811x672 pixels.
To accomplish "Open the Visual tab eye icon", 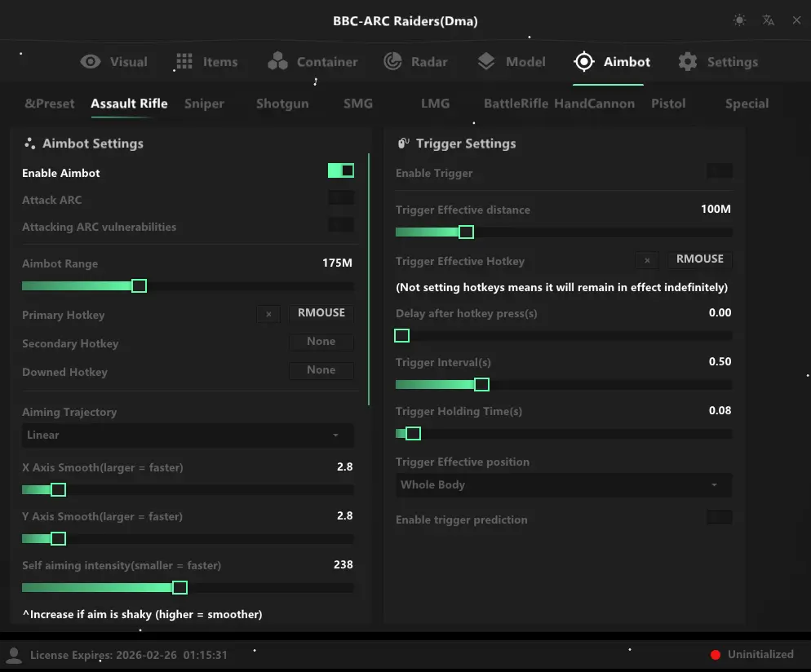I will 91,62.
